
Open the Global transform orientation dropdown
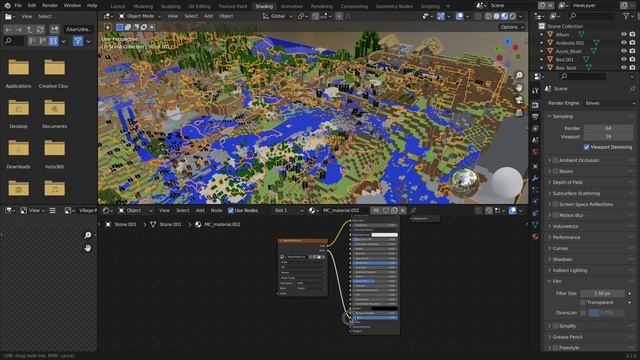point(278,16)
